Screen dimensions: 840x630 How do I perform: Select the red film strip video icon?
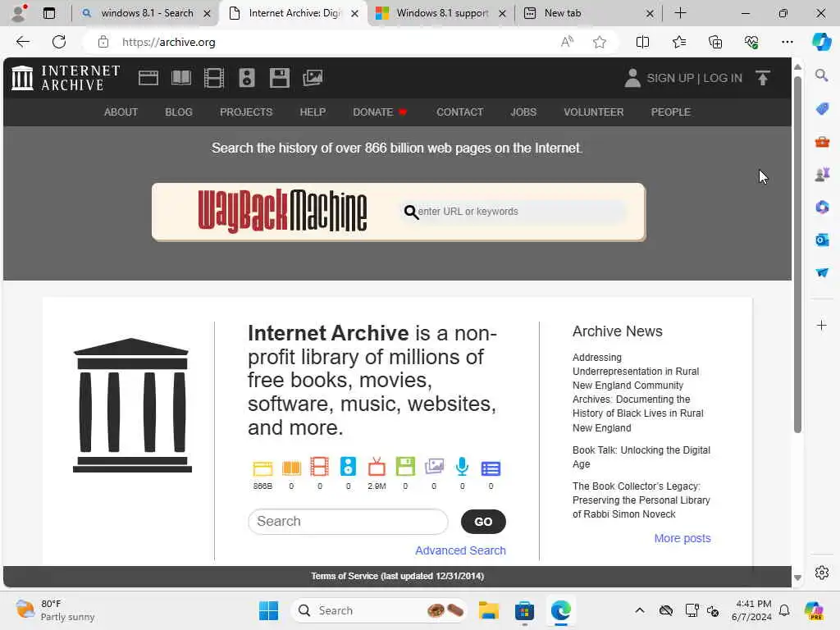click(319, 467)
